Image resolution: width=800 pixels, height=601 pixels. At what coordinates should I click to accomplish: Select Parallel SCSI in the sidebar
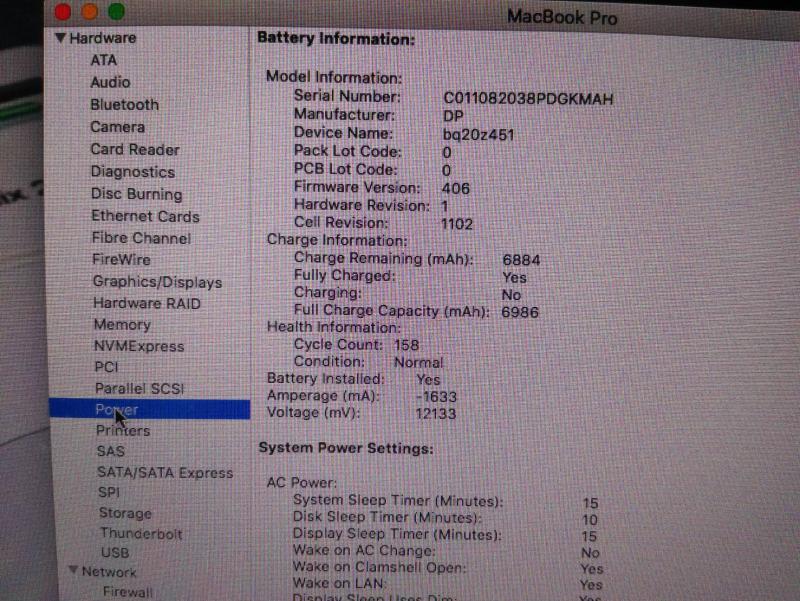pyautogui.click(x=140, y=389)
